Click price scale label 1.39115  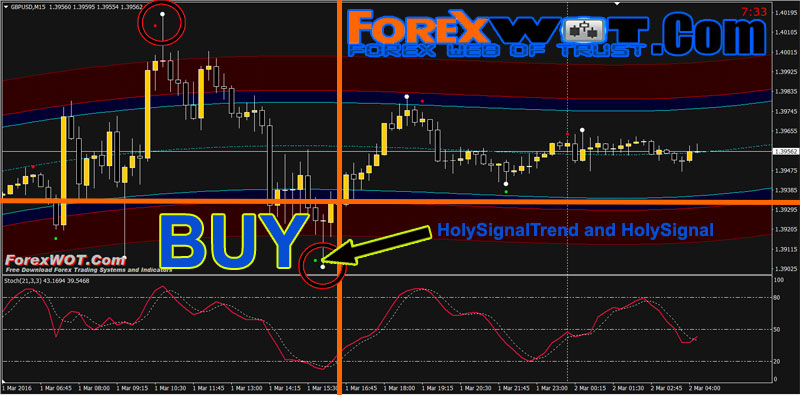coord(786,250)
